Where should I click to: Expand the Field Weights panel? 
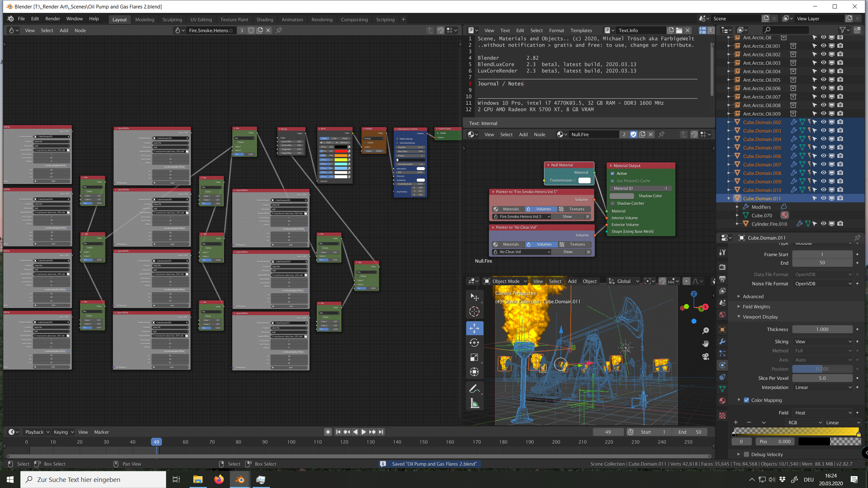[x=756, y=306]
